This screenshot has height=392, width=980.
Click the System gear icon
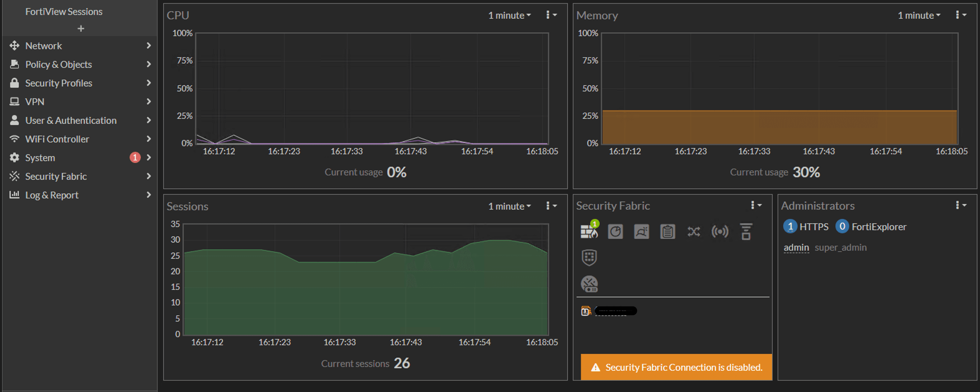point(14,157)
